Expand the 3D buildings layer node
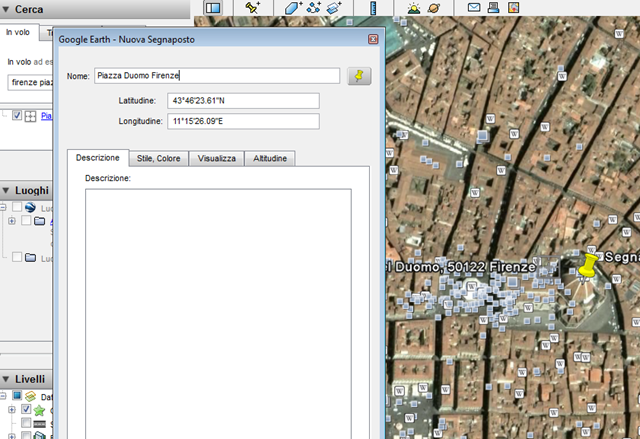Image resolution: width=640 pixels, height=439 pixels. [11, 436]
